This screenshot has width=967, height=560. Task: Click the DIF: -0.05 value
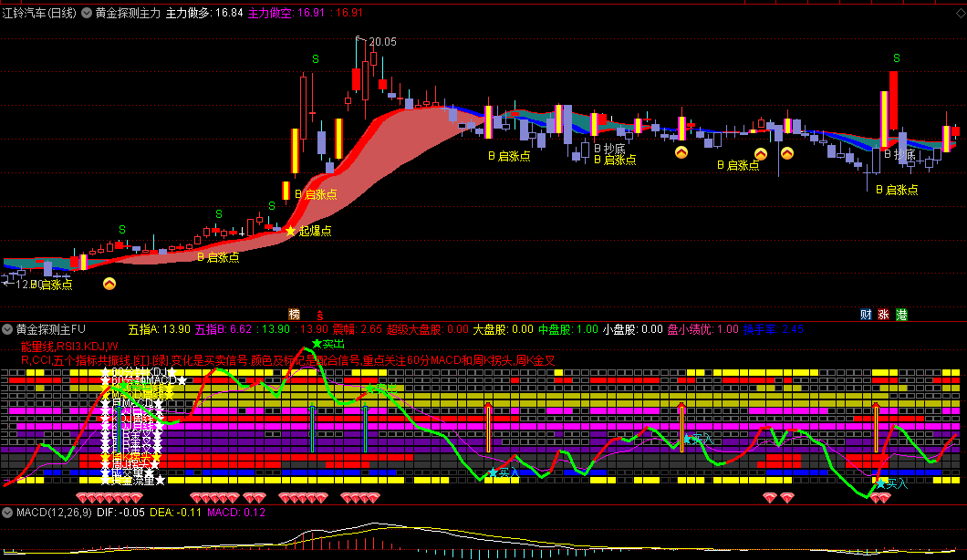point(120,513)
